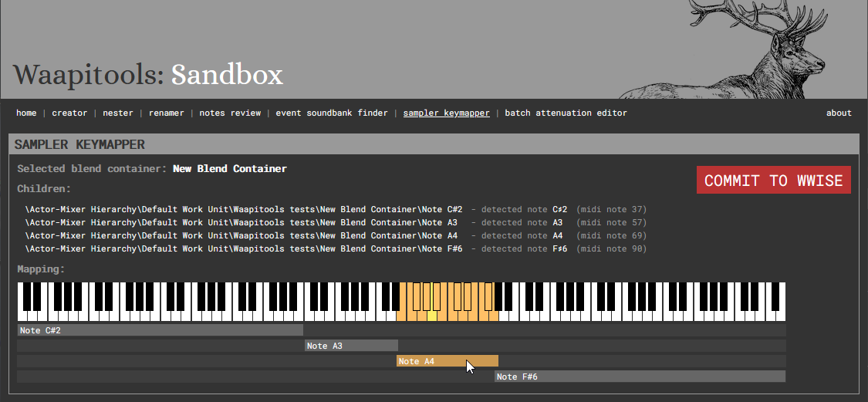
Task: Open the home page link
Action: tap(26, 113)
